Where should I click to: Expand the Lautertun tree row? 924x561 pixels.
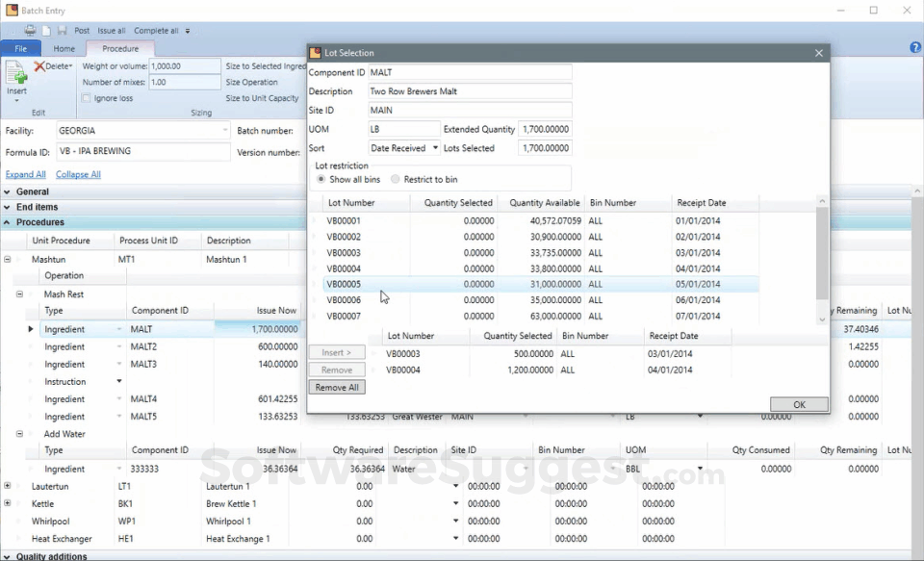coord(8,487)
